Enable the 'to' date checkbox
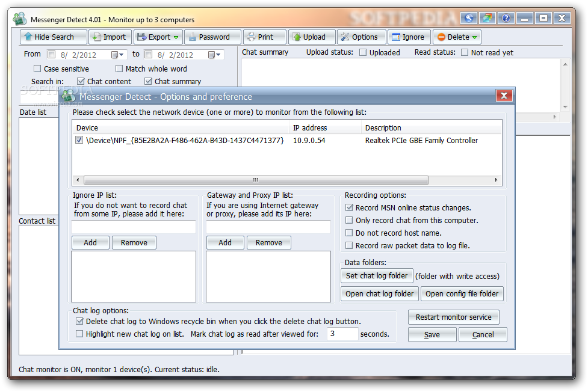588x392 pixels. pos(149,55)
